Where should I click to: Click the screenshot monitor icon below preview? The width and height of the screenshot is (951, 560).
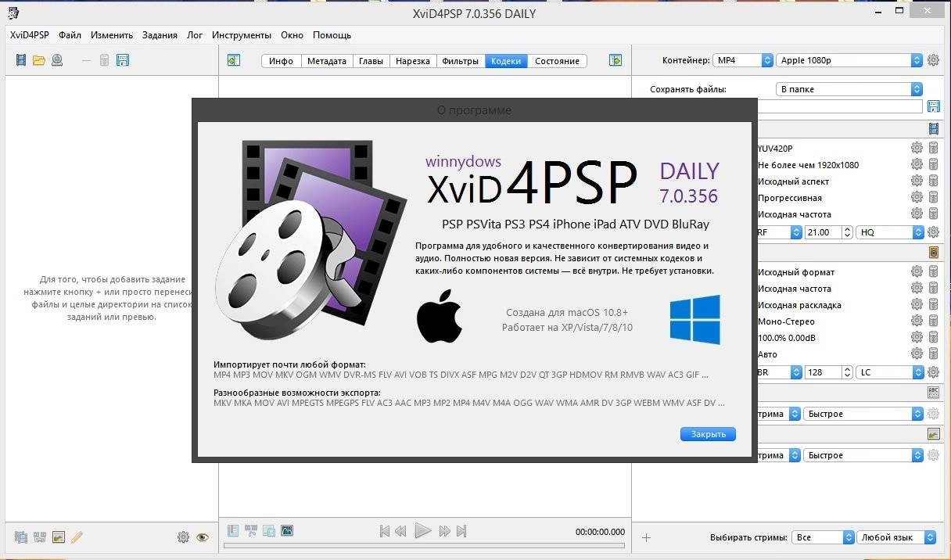pos(287,531)
